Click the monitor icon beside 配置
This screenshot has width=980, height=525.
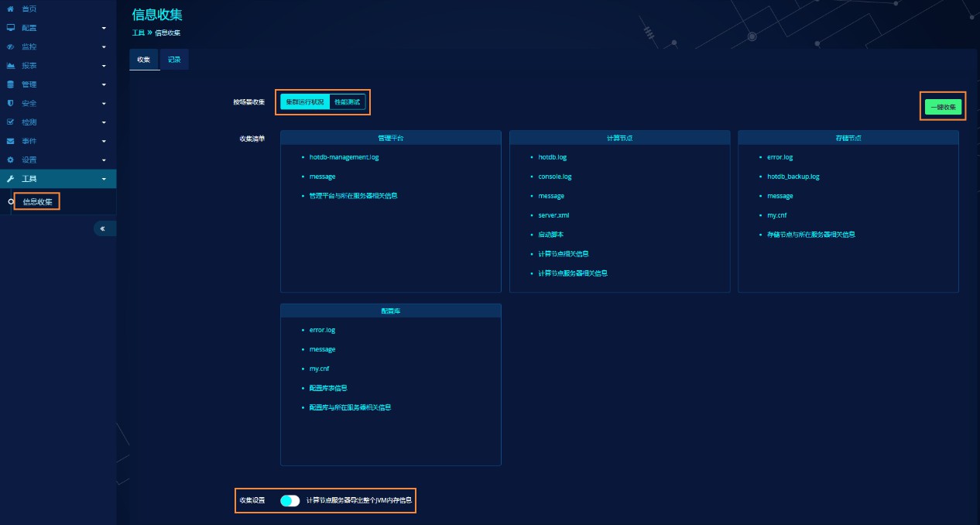click(x=10, y=28)
